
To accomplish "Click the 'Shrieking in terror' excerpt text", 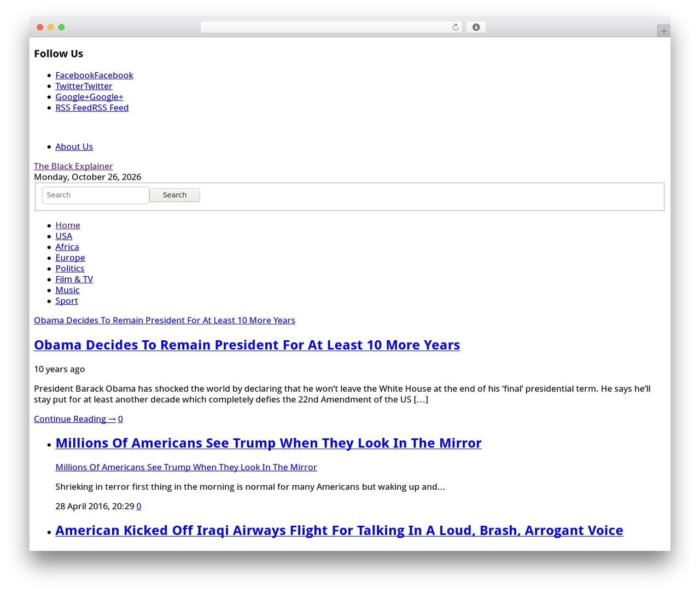I will pos(250,487).
